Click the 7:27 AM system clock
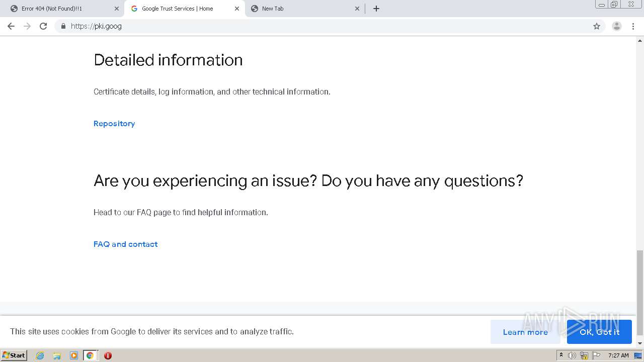Image resolution: width=644 pixels, height=362 pixels. 618,355
